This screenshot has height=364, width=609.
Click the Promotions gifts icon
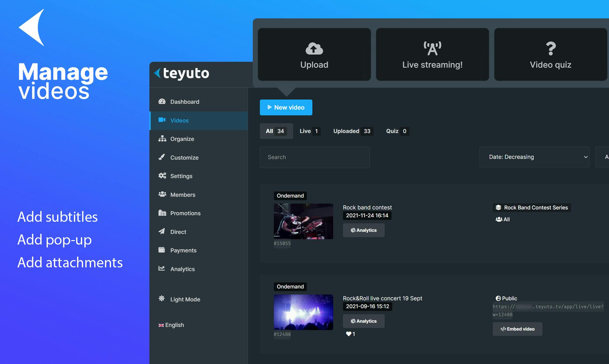pyautogui.click(x=162, y=213)
